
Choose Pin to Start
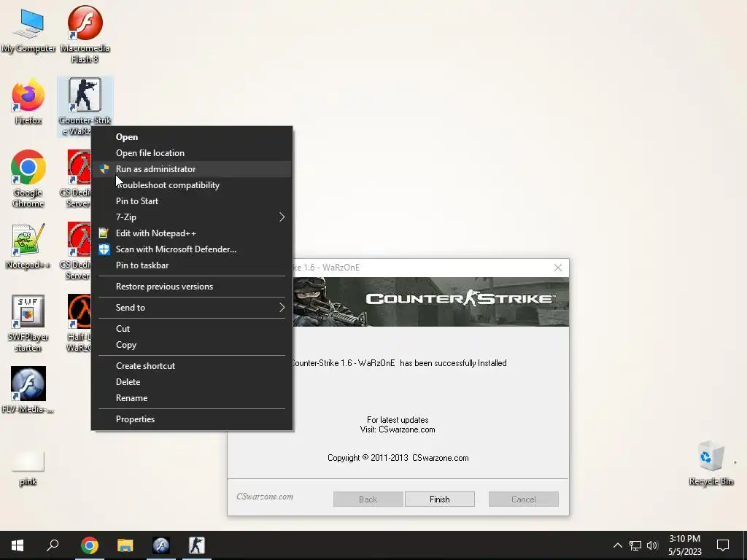[192, 201]
